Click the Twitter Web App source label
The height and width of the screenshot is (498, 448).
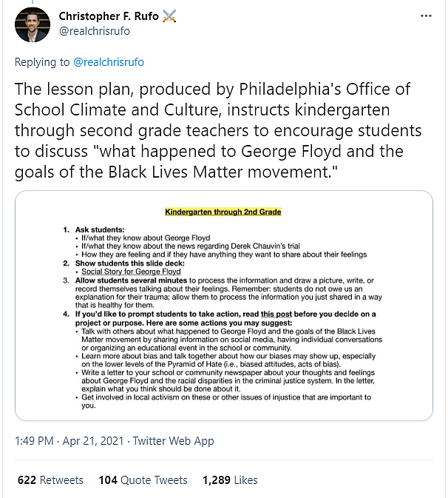coord(173,441)
